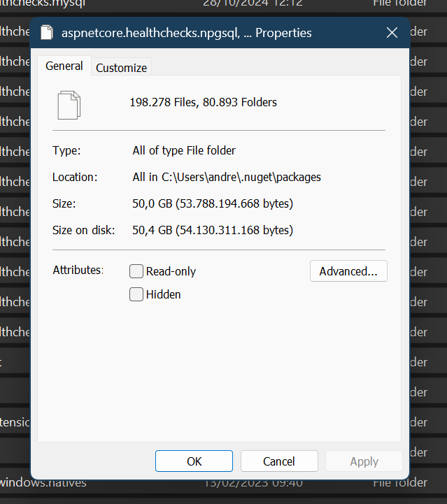
Task: Click the greyed-out Apply button
Action: tap(364, 461)
